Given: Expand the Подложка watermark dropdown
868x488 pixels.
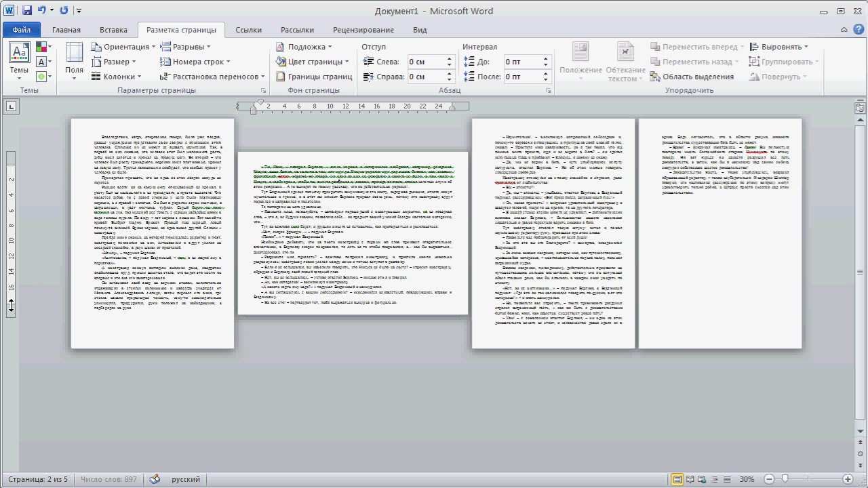Looking at the screenshot, I should coord(304,47).
